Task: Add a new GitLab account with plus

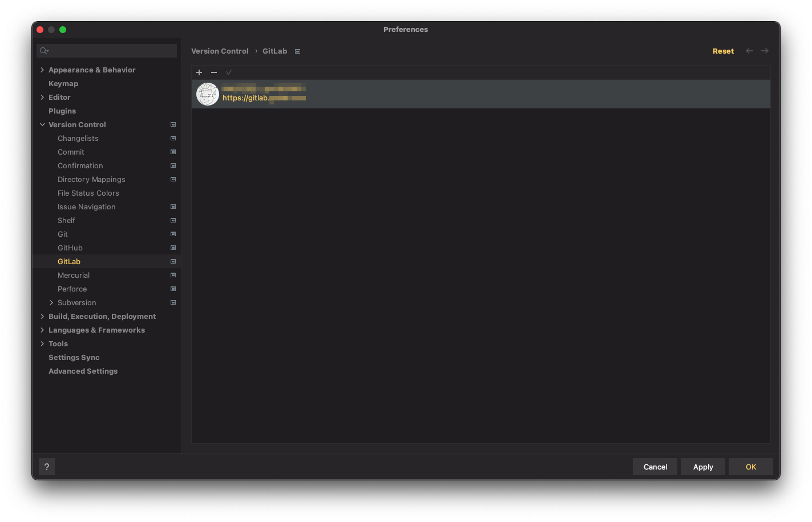Action: pyautogui.click(x=199, y=72)
